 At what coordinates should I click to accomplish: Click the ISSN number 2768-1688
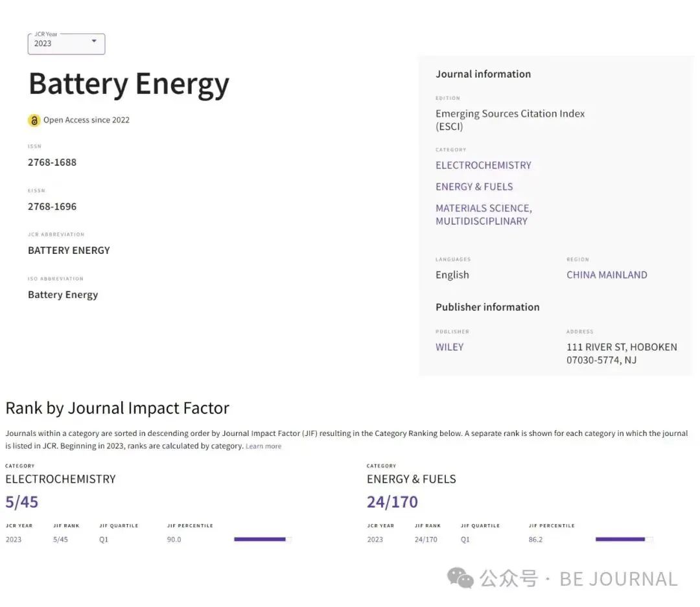click(52, 163)
